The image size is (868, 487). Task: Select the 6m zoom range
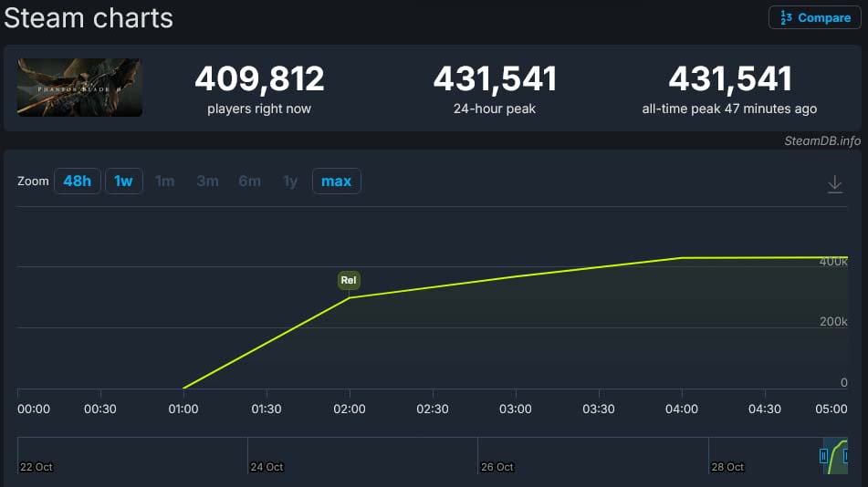pos(250,181)
